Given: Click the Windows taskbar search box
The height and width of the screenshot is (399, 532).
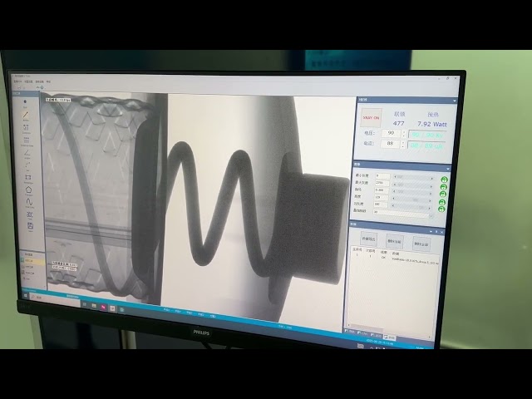Looking at the screenshot, I should pyautogui.click(x=54, y=299).
